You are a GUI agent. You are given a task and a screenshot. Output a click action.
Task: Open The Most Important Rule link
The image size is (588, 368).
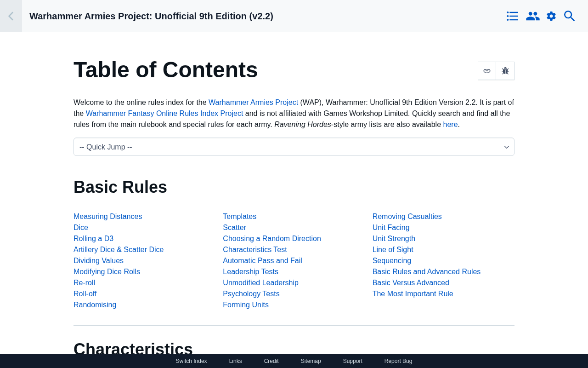pos(413,294)
